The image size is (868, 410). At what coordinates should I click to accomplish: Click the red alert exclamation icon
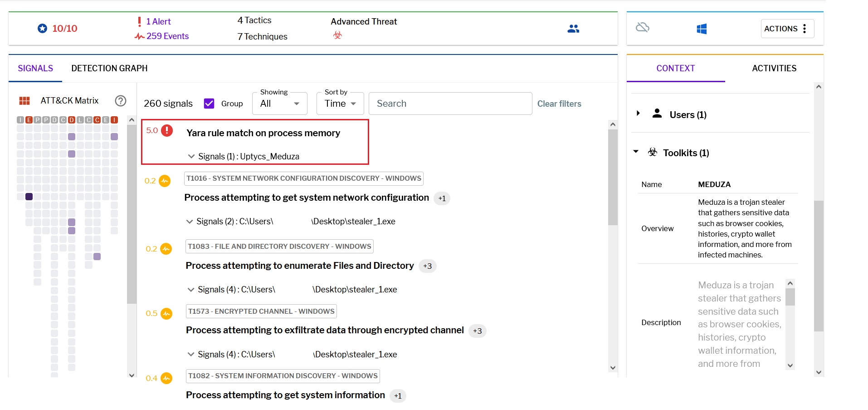tap(140, 20)
